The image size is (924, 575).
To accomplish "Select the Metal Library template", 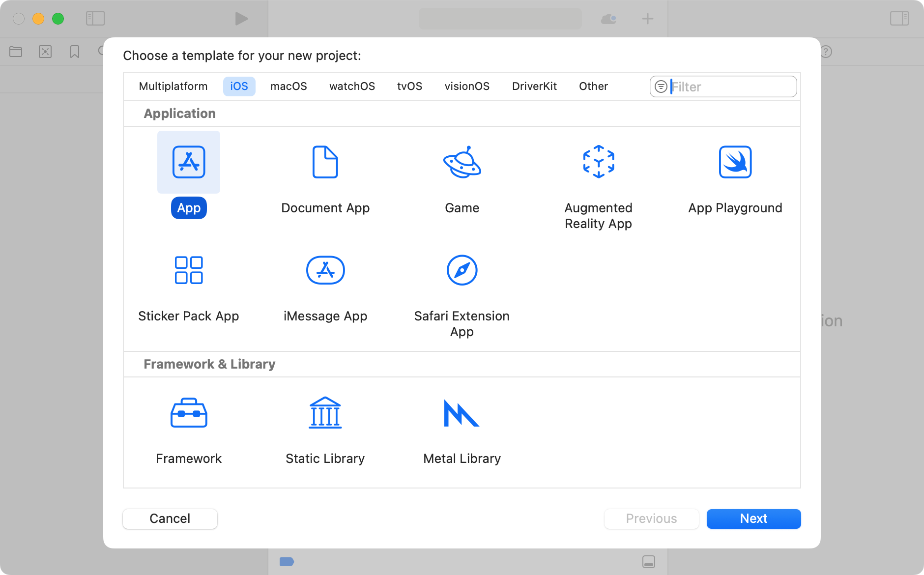I will click(462, 413).
